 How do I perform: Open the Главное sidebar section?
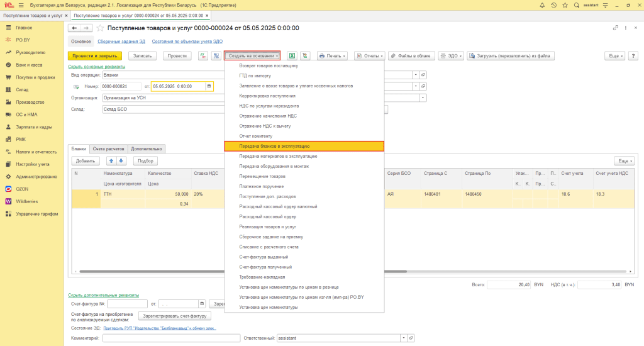pos(24,28)
